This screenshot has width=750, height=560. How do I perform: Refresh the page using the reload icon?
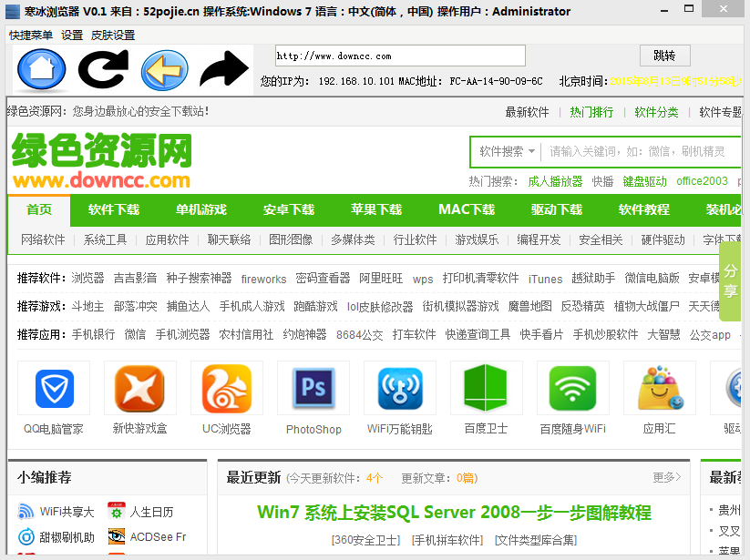[x=102, y=69]
